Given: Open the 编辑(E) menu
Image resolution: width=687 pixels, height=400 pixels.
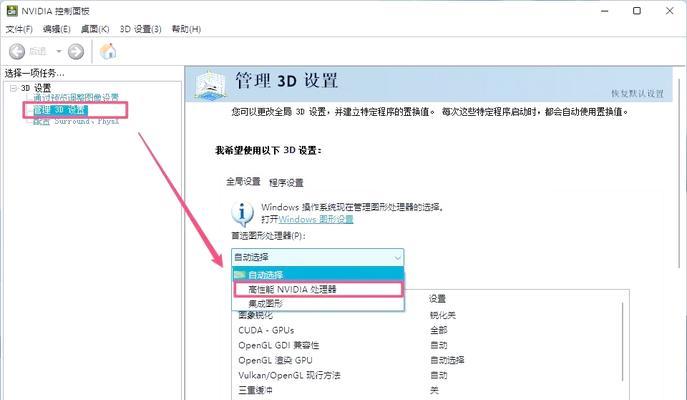Looking at the screenshot, I should point(57,29).
